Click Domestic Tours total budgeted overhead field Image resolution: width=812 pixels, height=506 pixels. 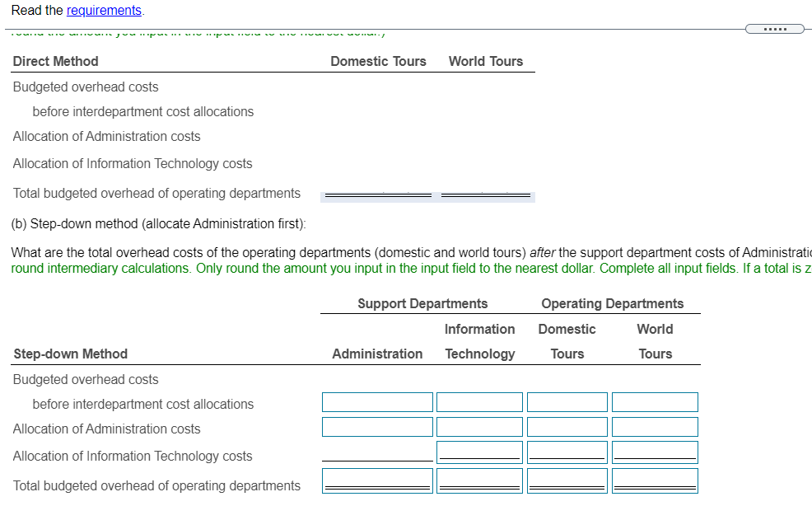[x=567, y=480]
